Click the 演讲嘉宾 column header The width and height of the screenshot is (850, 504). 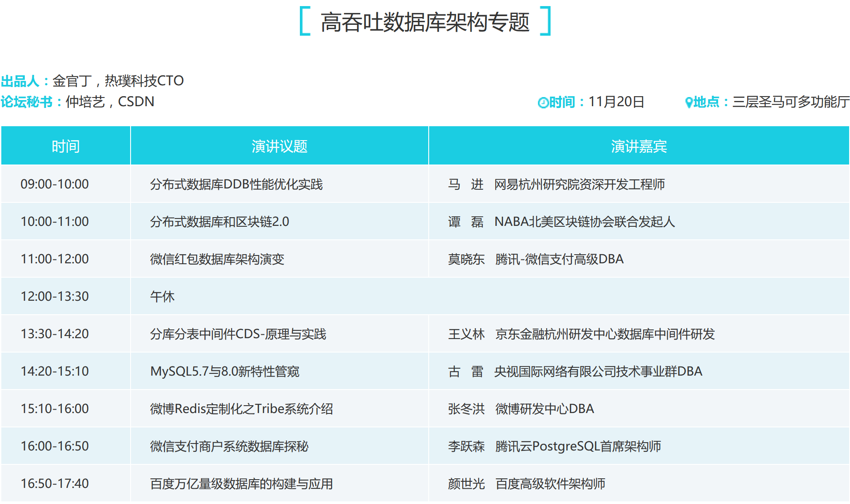tap(638, 146)
